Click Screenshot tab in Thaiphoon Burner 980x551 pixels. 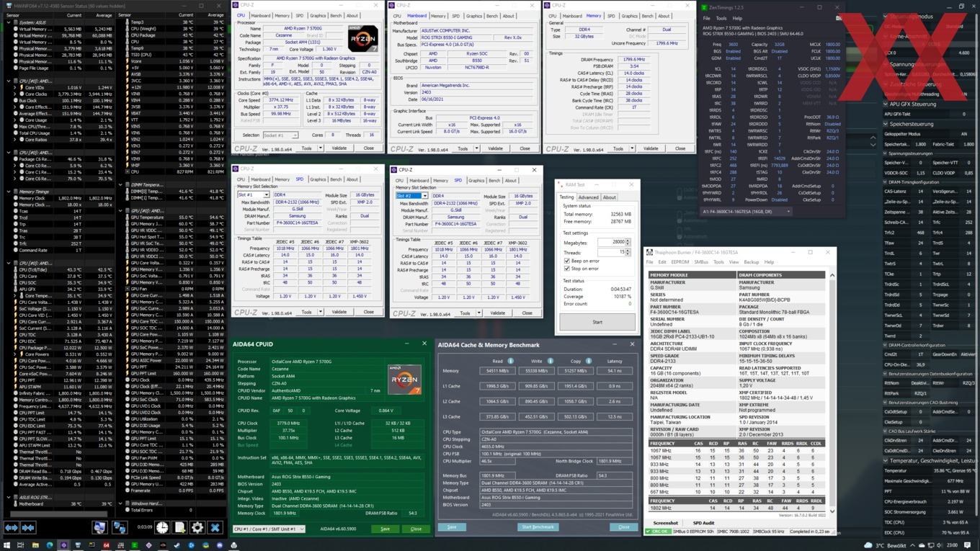coord(664,523)
